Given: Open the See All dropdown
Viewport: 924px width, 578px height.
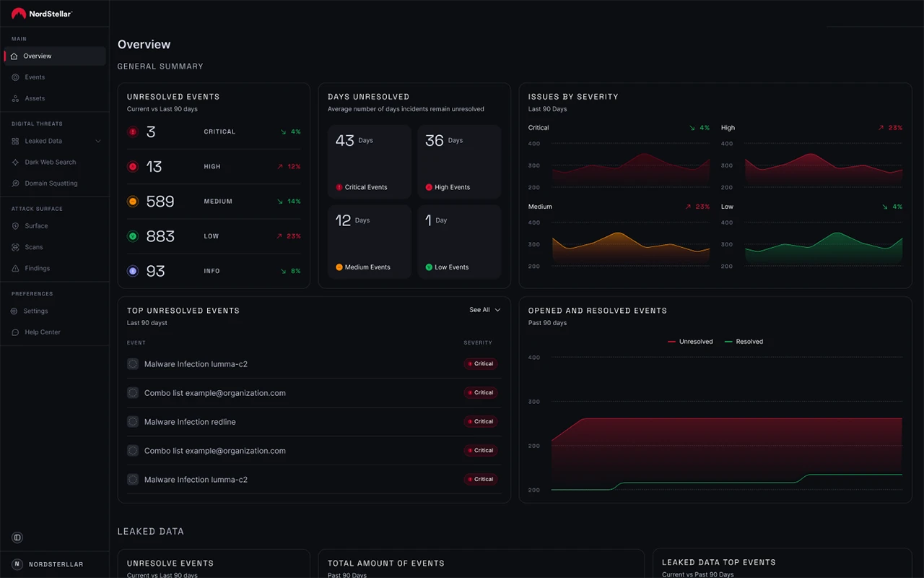Looking at the screenshot, I should tap(484, 310).
